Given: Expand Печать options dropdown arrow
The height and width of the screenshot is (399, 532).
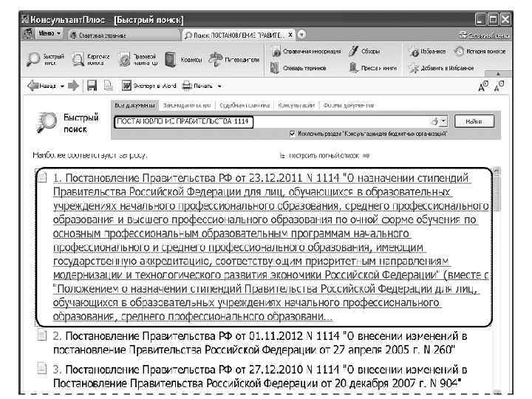Looking at the screenshot, I should [x=219, y=86].
